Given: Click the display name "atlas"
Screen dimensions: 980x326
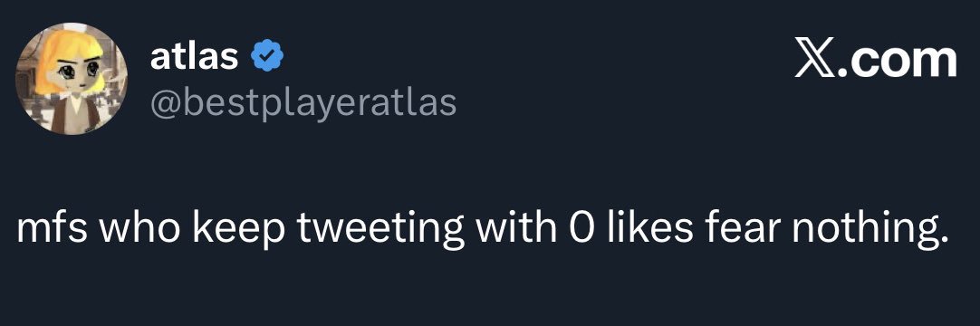Looking at the screenshot, I should [194, 58].
